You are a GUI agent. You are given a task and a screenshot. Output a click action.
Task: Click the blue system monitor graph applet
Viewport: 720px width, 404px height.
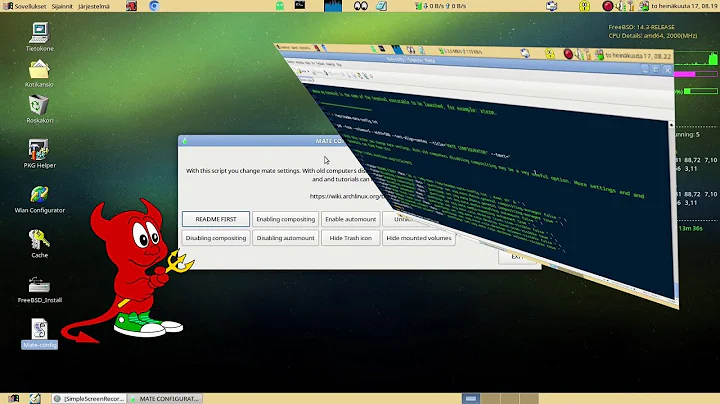[x=333, y=6]
